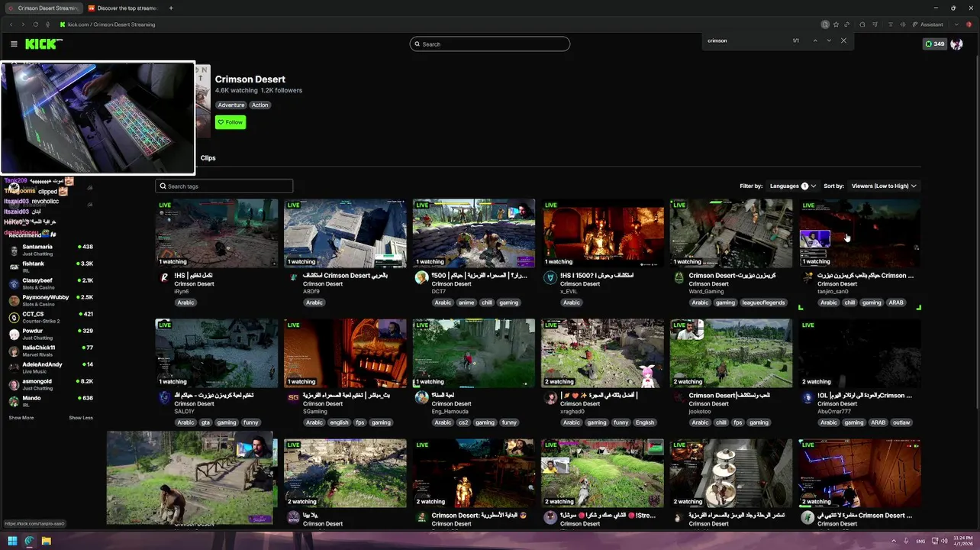Click PaymoneyWubby's avatar in the sidebar

coord(14,301)
